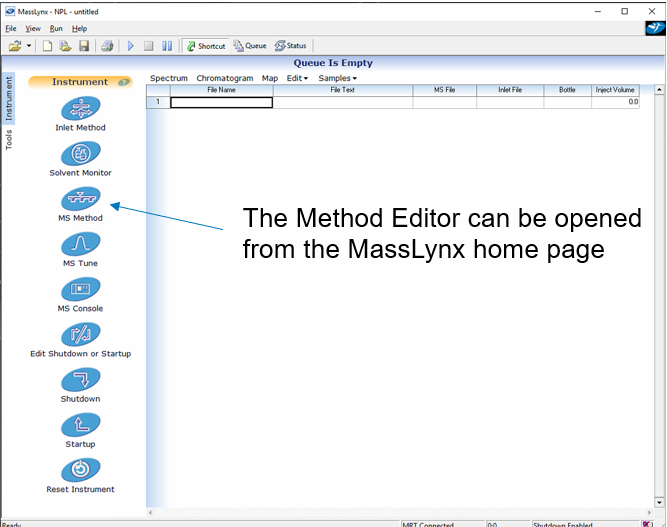Click the Bottle column header
This screenshot has width=667, height=527.
[567, 90]
